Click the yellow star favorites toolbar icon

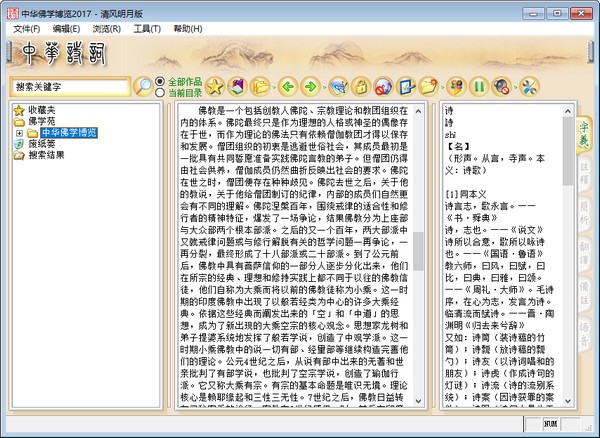point(213,87)
